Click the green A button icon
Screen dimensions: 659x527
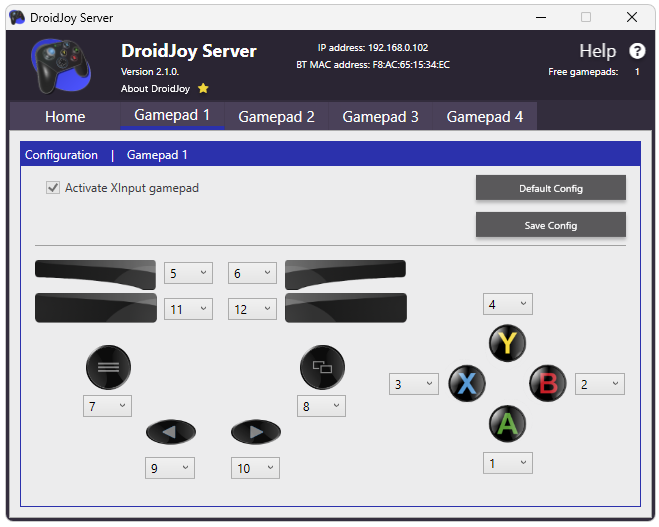pos(507,424)
